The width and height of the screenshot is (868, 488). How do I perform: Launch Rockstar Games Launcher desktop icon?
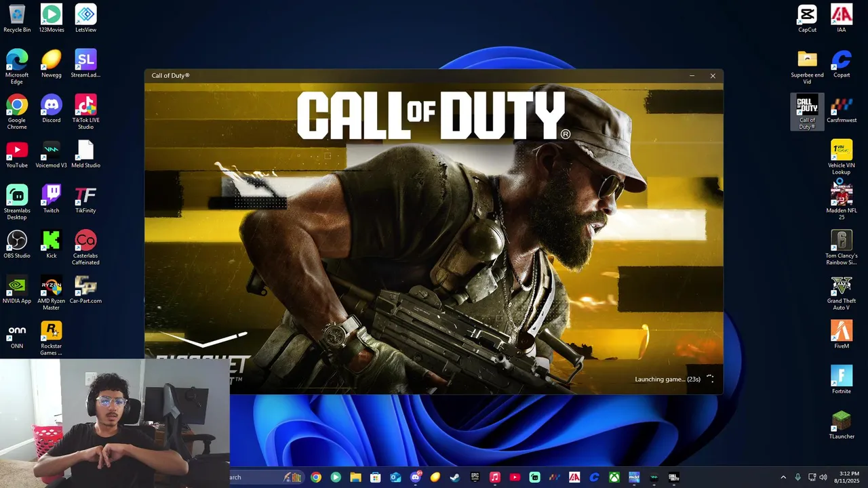click(x=52, y=338)
